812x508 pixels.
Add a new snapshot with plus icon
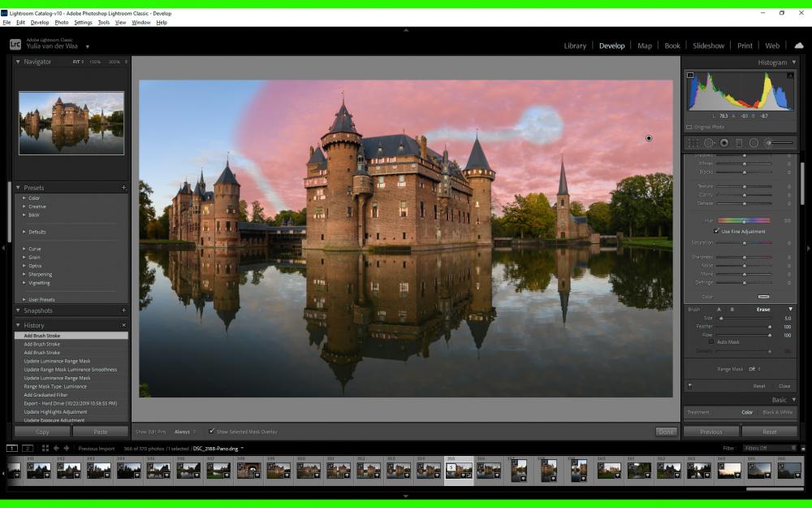(123, 310)
